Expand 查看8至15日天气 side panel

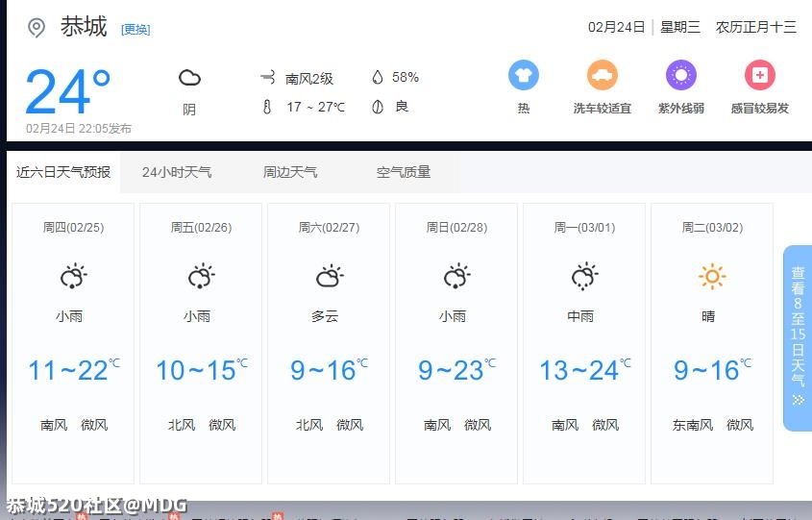point(798,337)
